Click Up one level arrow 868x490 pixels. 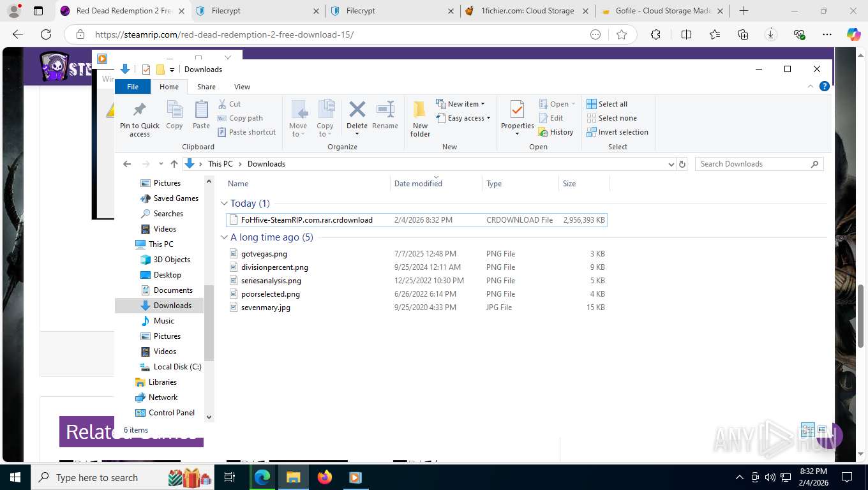point(174,164)
